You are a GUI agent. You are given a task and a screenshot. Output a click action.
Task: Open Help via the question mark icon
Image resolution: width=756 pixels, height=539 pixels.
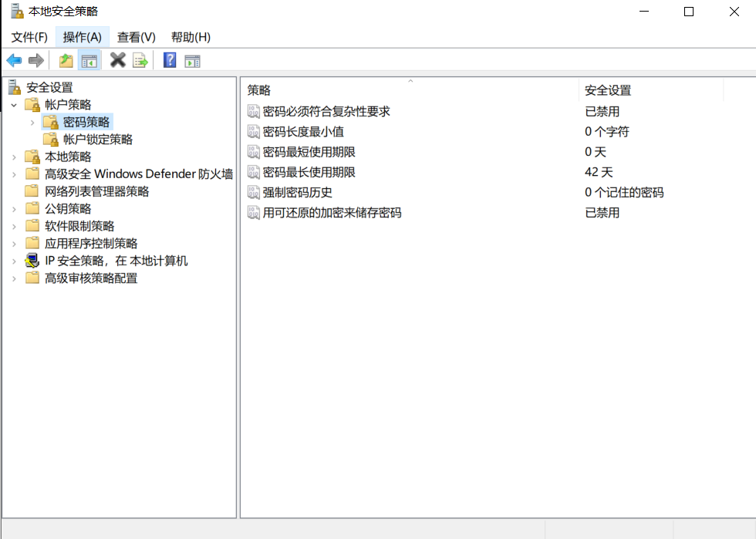[x=170, y=60]
